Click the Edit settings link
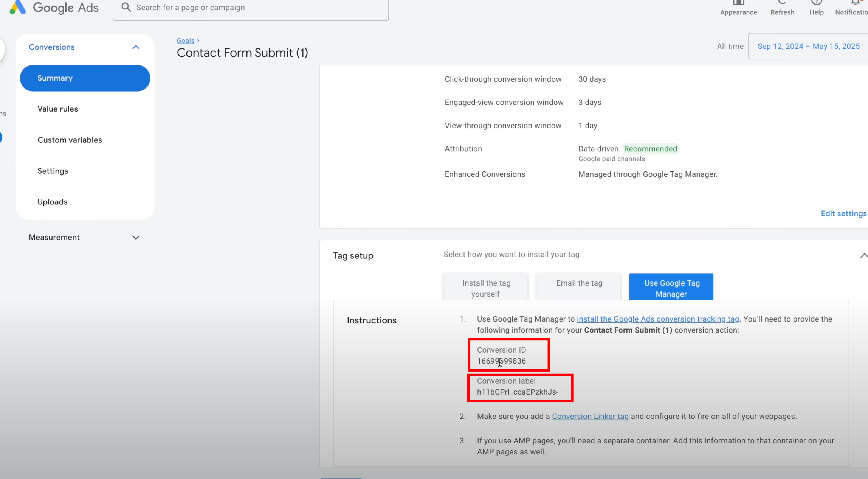Viewport: 868px width, 479px height. pyautogui.click(x=843, y=213)
